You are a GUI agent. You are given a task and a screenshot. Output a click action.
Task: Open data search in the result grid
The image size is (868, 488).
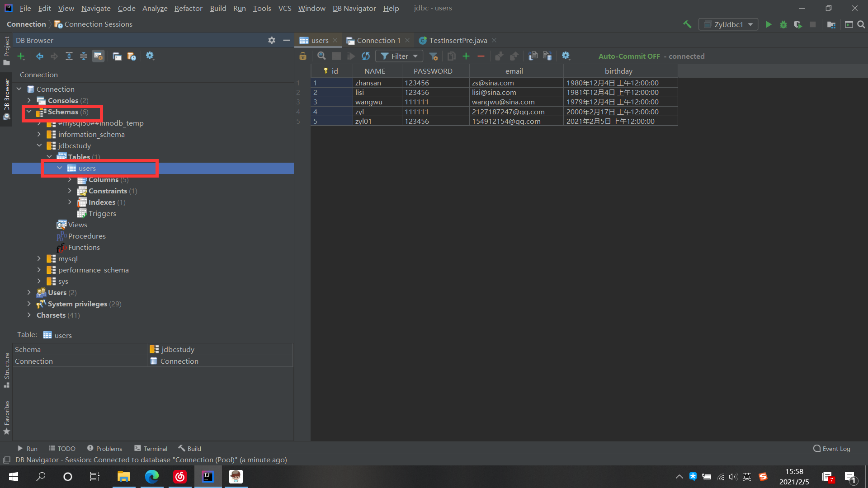click(321, 56)
